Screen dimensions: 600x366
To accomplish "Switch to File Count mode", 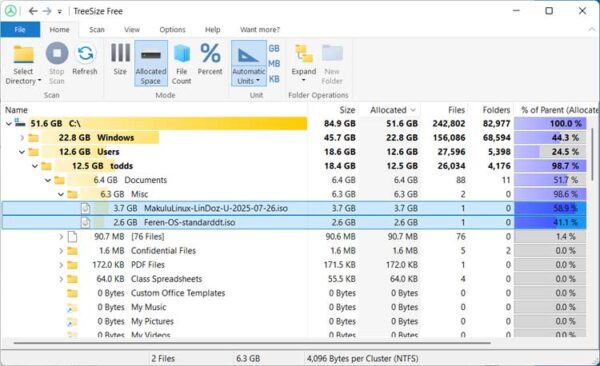I will 181,53.
